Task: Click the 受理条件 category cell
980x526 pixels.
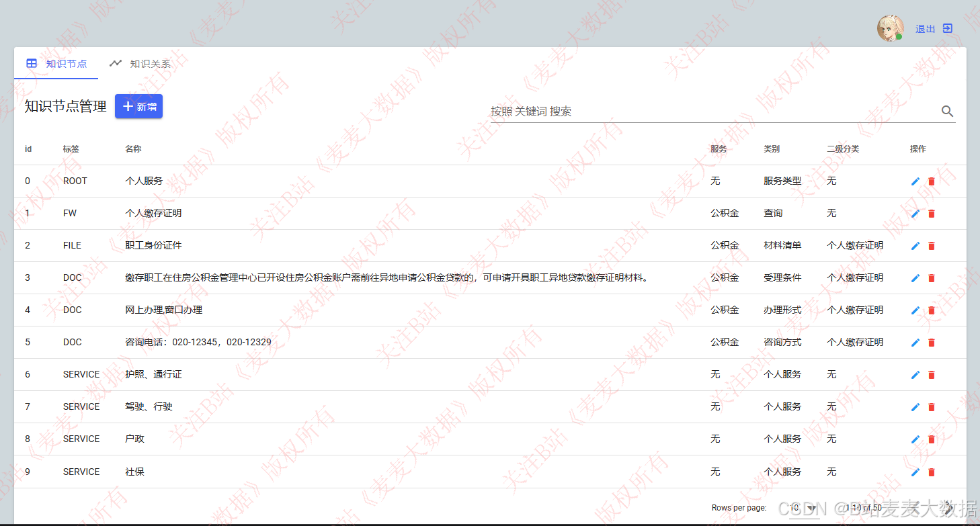Action: pos(782,278)
